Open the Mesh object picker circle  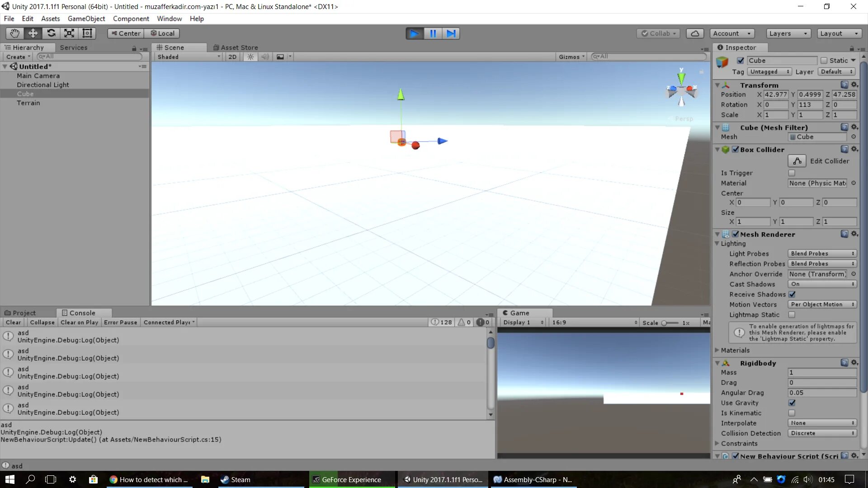(x=854, y=137)
